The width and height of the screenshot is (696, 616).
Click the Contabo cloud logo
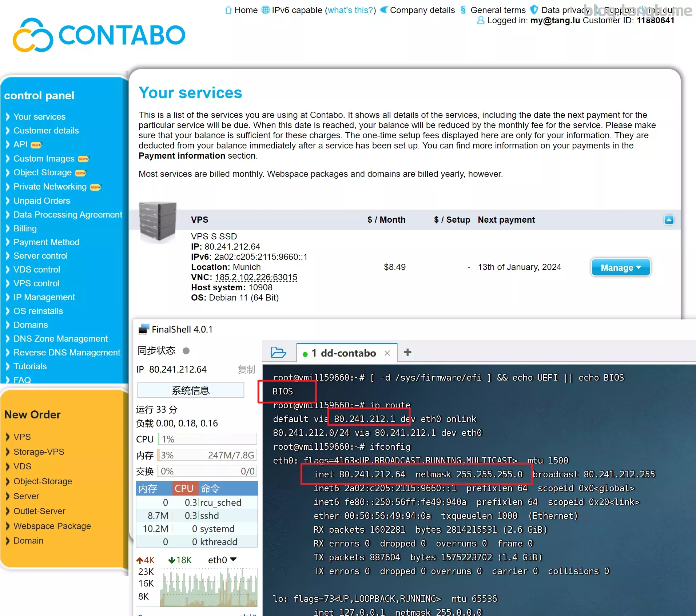point(33,35)
